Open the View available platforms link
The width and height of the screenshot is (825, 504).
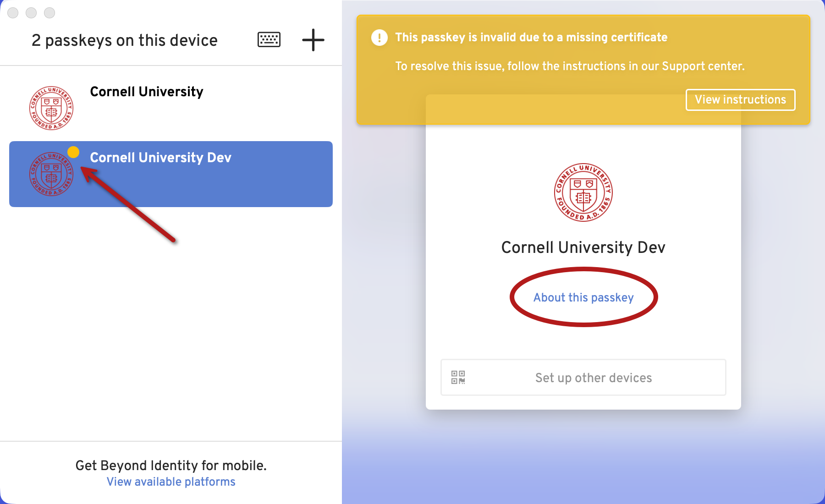point(171,482)
